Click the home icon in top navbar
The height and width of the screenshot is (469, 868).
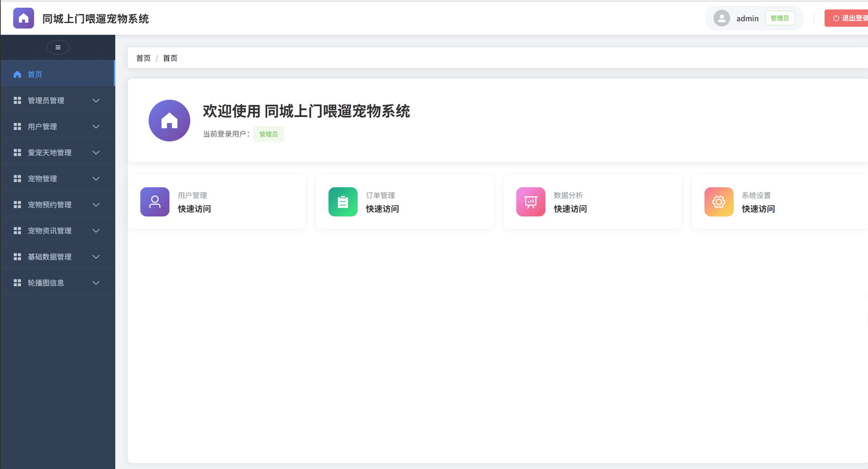tap(23, 18)
